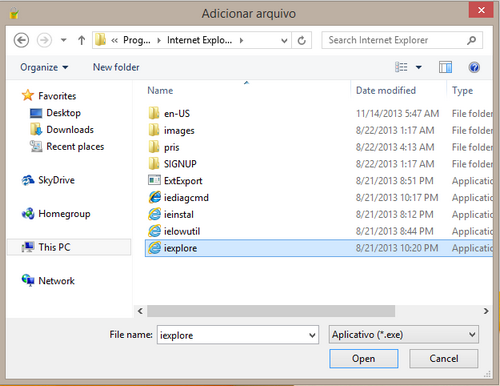Image resolution: width=500 pixels, height=386 pixels.
Task: Expand the chevron after Internet Explo...
Action: coord(241,40)
